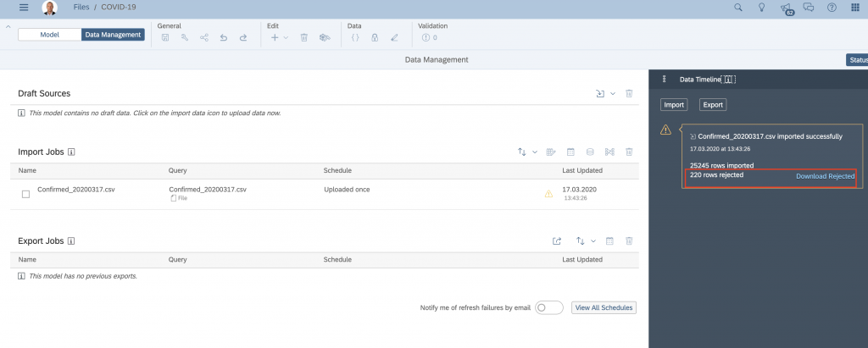This screenshot has height=348, width=868.
Task: Click the dimension cubes icon under Edit
Action: point(325,37)
